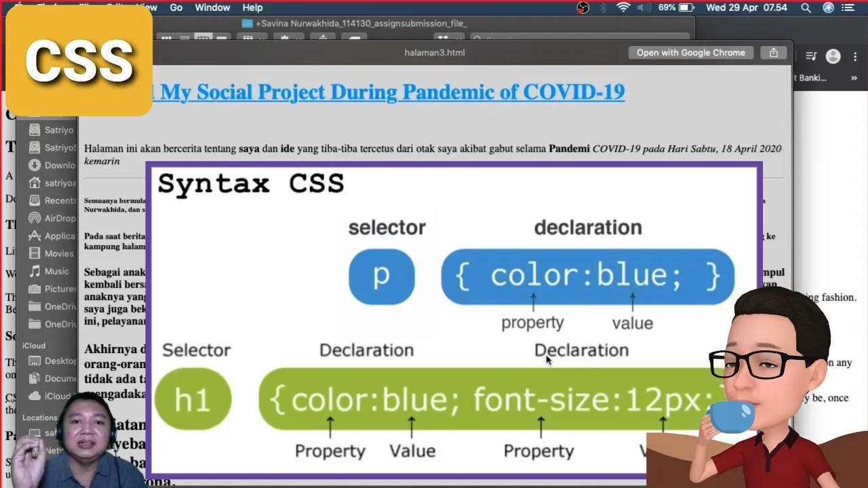Open Pictures in Finder sidebar

pyautogui.click(x=51, y=289)
